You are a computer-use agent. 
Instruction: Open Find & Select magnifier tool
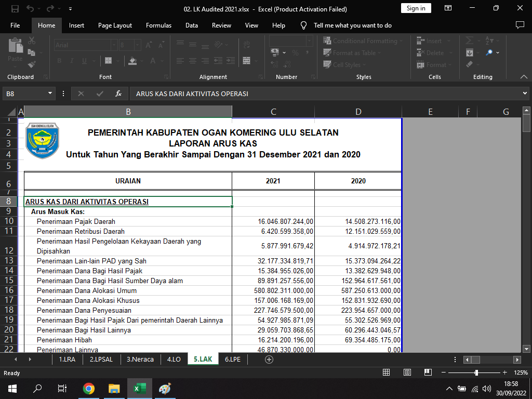(x=489, y=52)
